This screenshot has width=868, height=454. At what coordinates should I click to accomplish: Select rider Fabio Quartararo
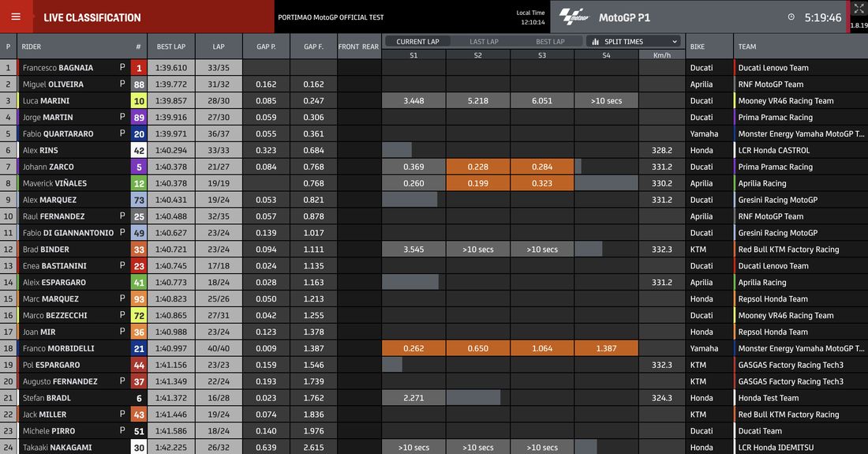tap(58, 134)
